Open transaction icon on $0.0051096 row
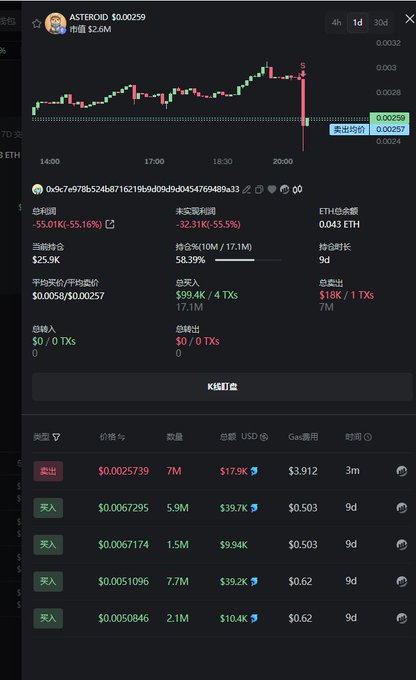The width and height of the screenshot is (416, 680). click(402, 582)
